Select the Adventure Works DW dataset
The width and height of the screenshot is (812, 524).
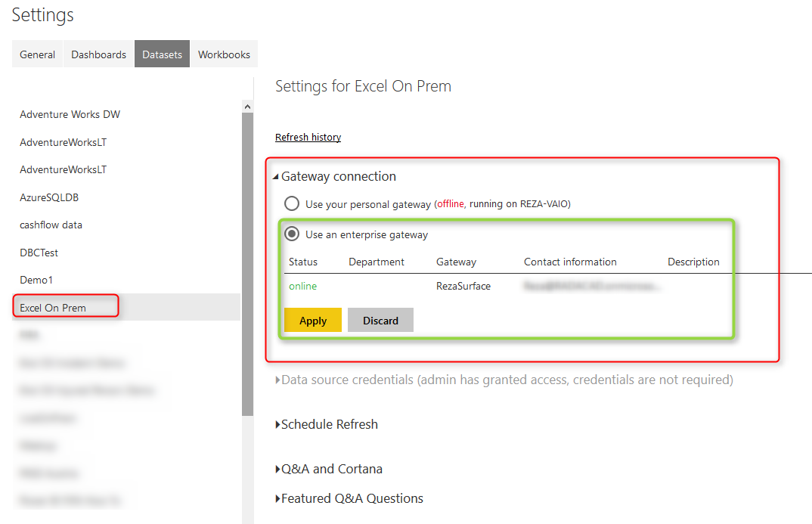pyautogui.click(x=70, y=114)
